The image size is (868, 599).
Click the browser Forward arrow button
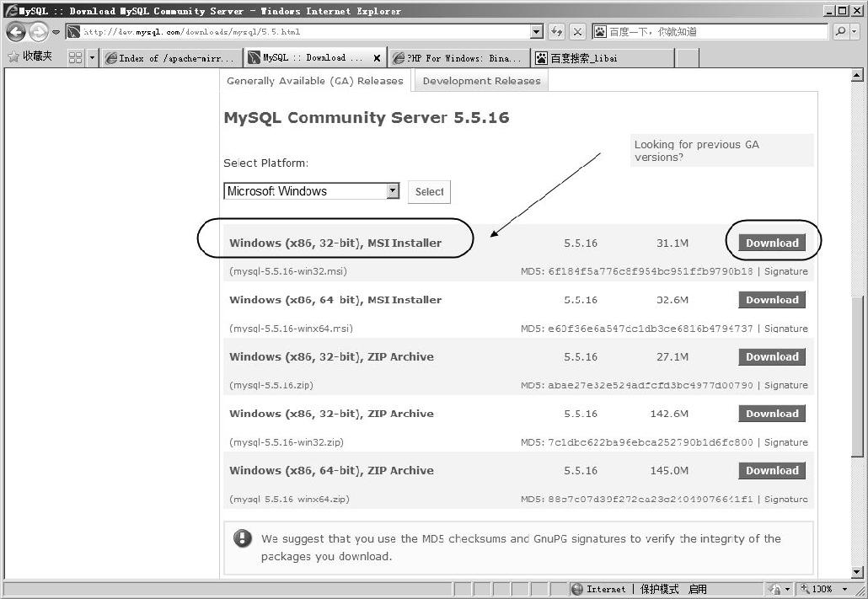(38, 32)
